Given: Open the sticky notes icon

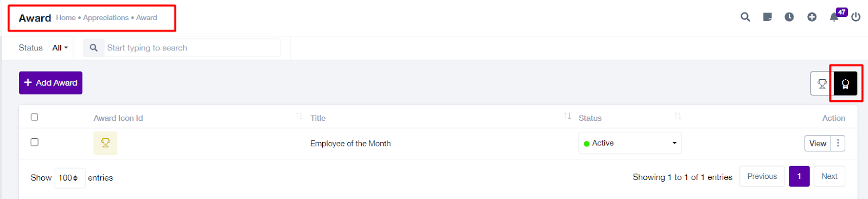Looking at the screenshot, I should (x=768, y=17).
